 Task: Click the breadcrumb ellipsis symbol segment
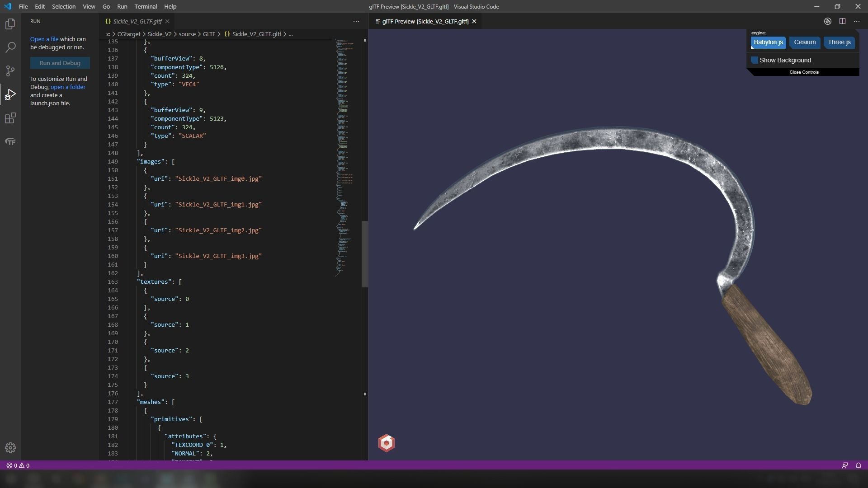coord(291,34)
